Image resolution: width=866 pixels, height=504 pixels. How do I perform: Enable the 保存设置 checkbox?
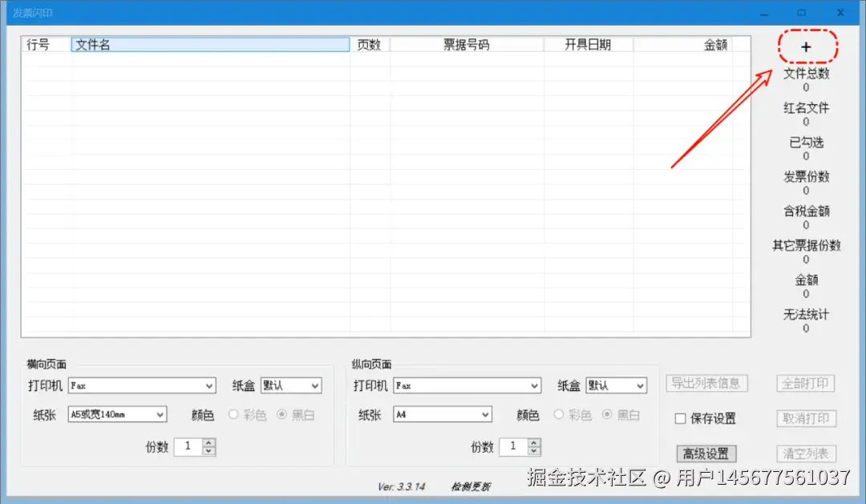pyautogui.click(x=678, y=418)
